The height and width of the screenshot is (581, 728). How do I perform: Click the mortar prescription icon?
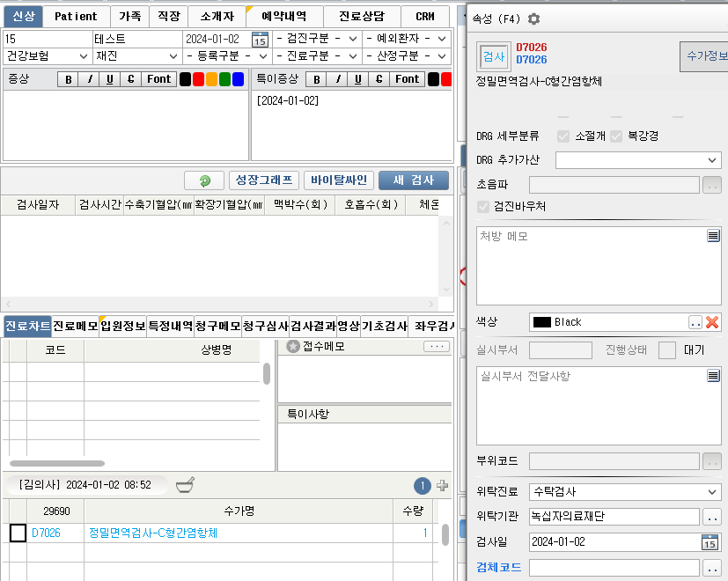tap(185, 484)
